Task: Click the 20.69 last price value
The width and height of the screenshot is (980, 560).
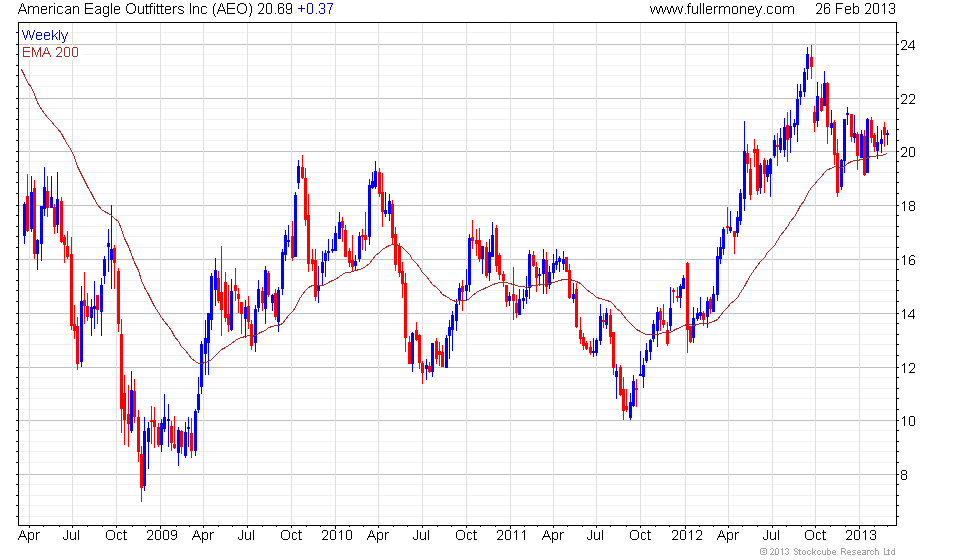Action: point(275,9)
